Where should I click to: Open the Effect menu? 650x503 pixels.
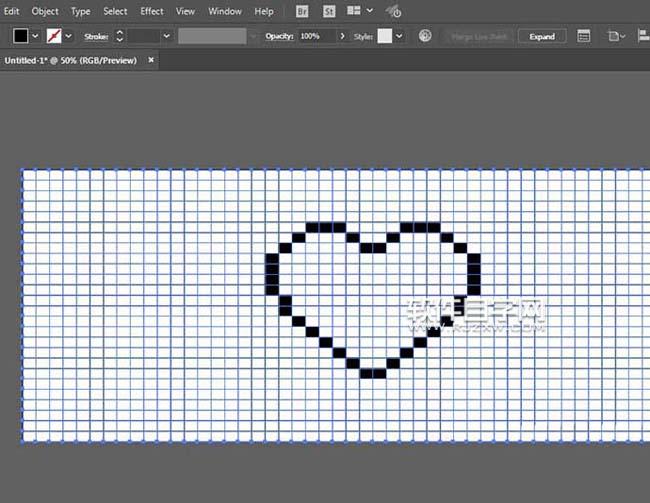(152, 11)
